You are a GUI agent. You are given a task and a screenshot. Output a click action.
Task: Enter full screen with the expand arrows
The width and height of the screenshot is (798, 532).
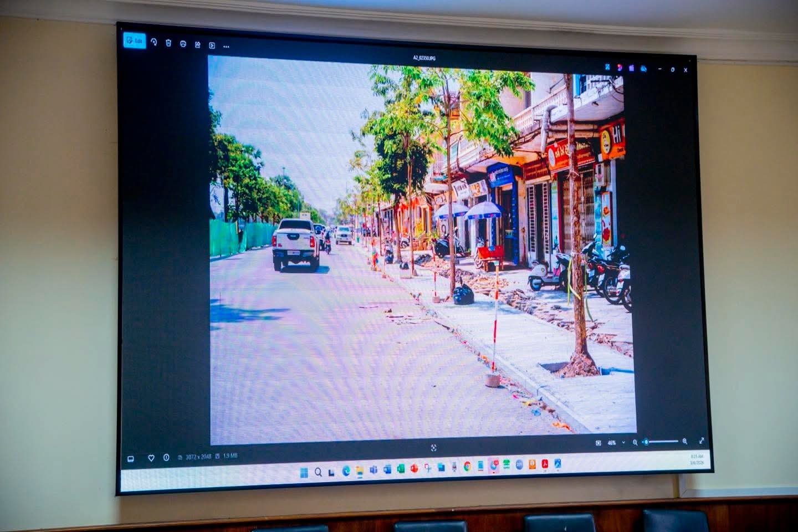point(702,441)
